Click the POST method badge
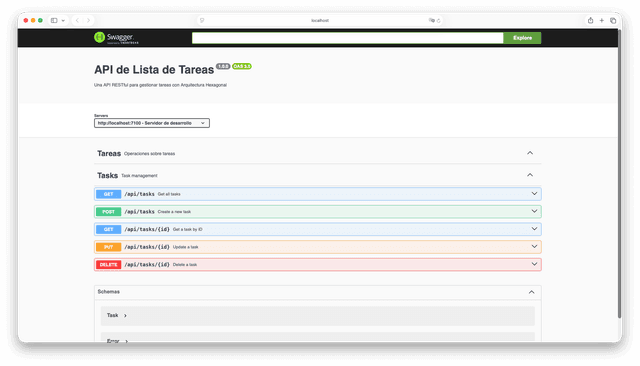The height and width of the screenshot is (366, 640). [x=109, y=212]
